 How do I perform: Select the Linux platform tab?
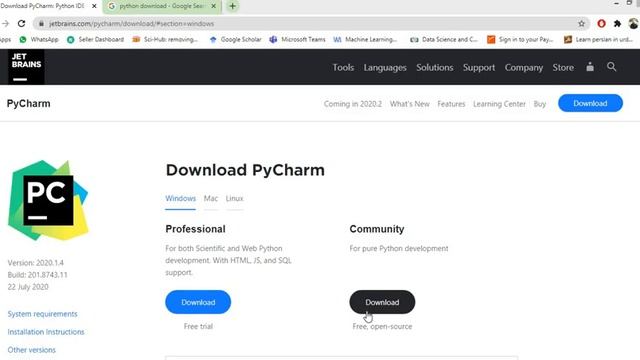(234, 198)
